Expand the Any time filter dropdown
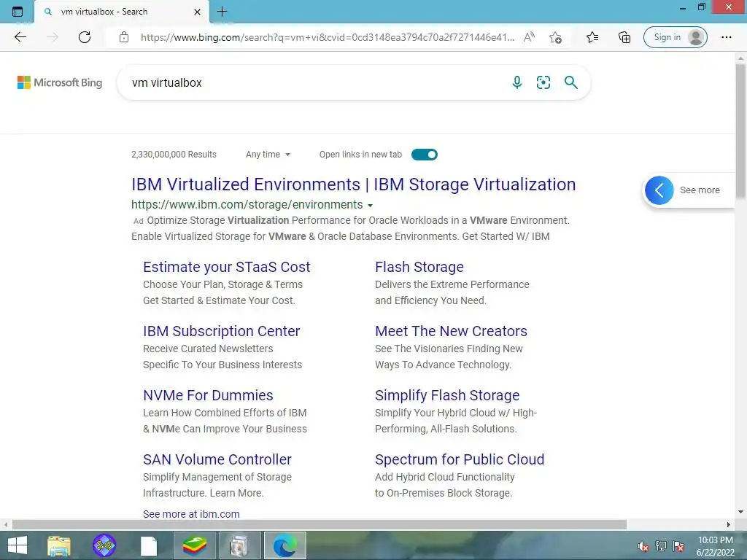The image size is (747, 560). [x=268, y=155]
